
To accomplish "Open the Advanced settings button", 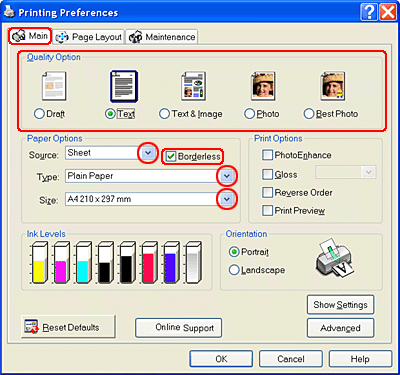I will click(340, 328).
